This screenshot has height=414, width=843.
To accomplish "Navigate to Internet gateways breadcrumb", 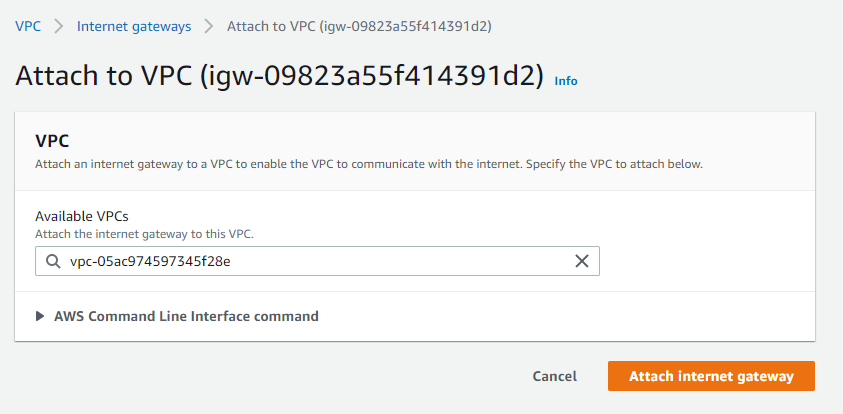I will [x=134, y=26].
